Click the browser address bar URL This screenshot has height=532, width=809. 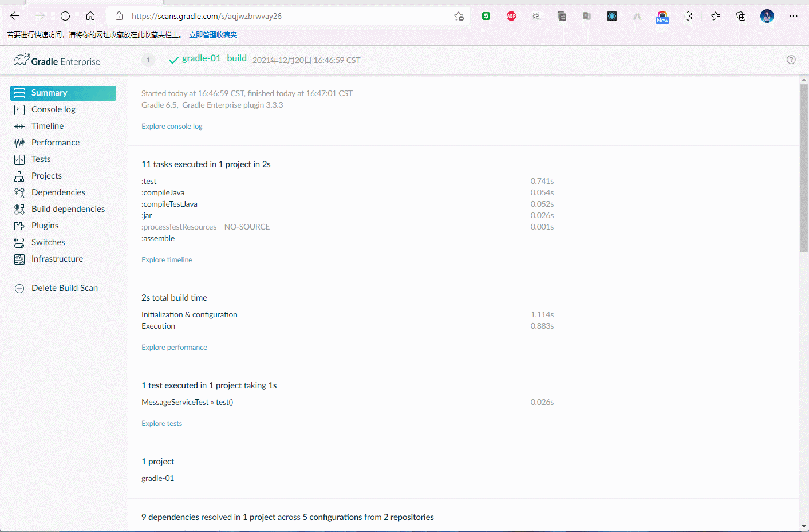207,16
